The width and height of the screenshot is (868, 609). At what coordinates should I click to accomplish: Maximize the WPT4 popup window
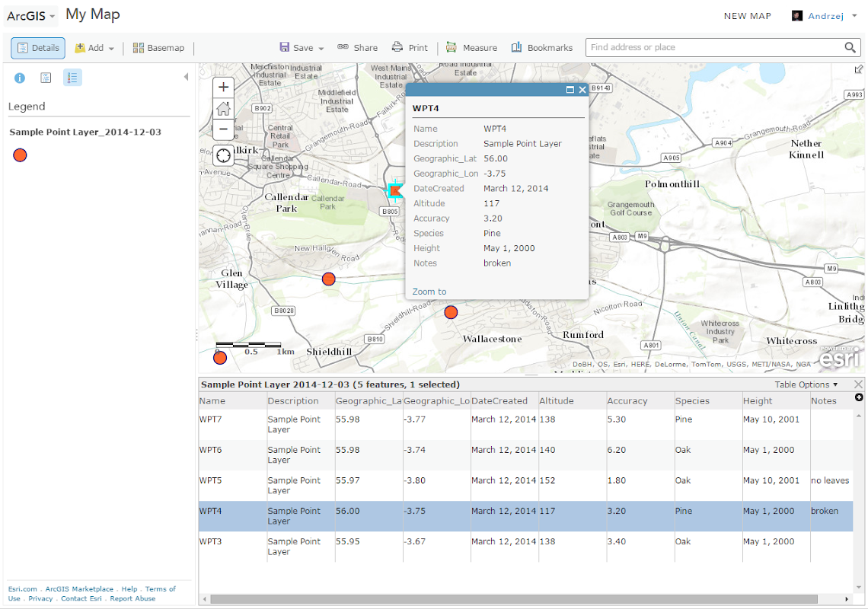coord(570,90)
